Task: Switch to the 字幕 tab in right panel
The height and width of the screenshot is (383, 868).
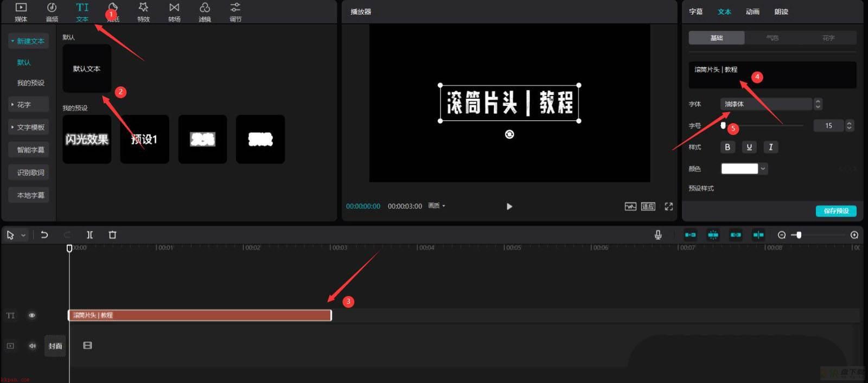Action: pyautogui.click(x=695, y=11)
